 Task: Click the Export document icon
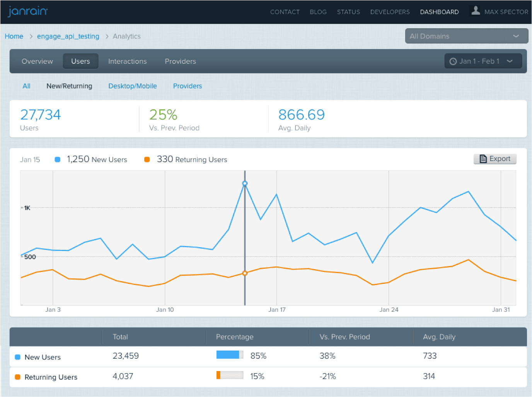(x=483, y=159)
